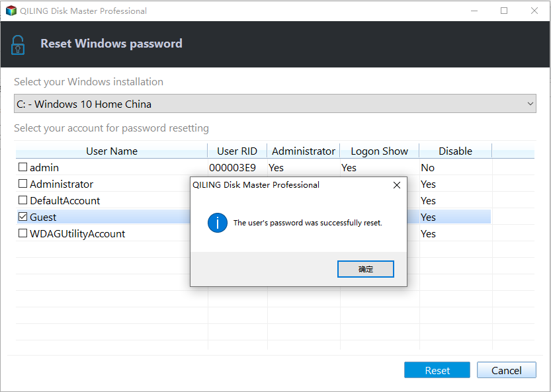Click the RID value 000003E9

pyautogui.click(x=233, y=167)
